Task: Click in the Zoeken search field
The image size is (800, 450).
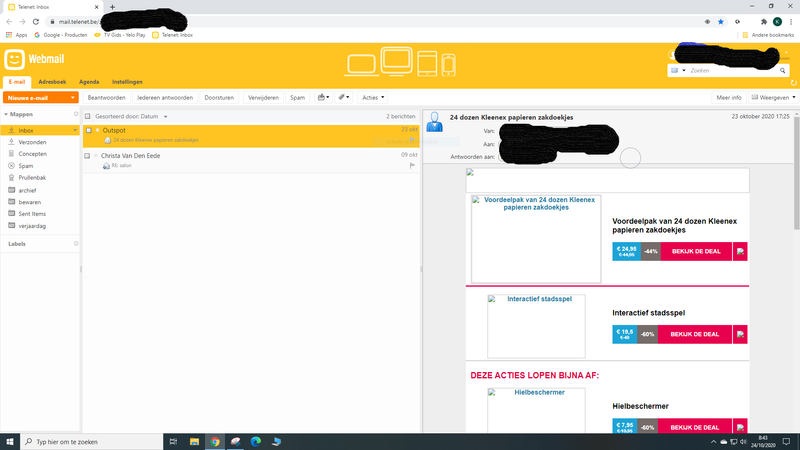Action: [730, 71]
